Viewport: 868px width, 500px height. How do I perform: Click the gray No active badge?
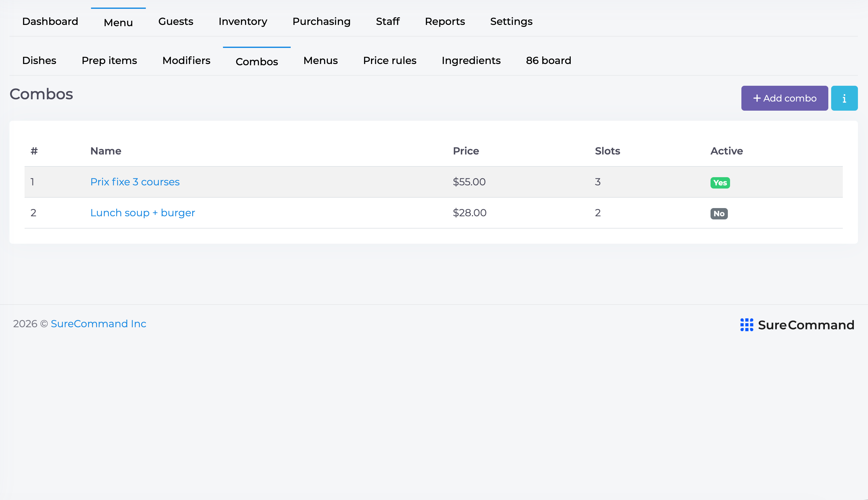[x=719, y=214]
